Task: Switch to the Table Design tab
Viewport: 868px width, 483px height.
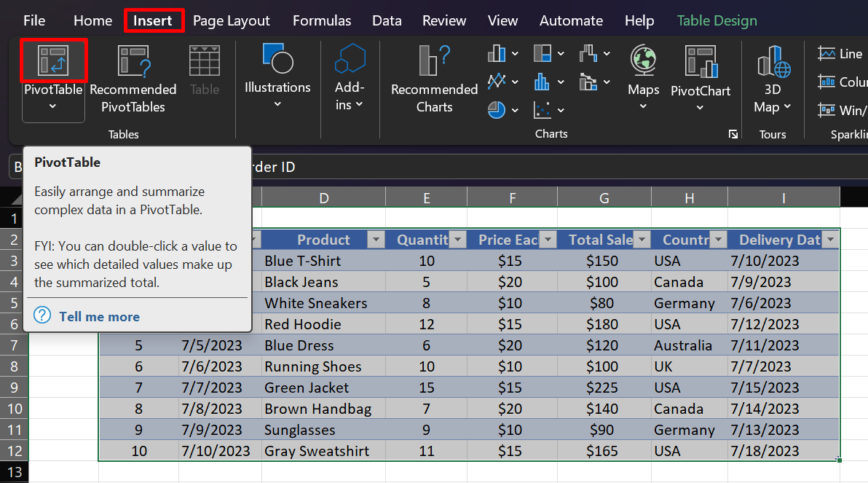Action: pyautogui.click(x=717, y=20)
